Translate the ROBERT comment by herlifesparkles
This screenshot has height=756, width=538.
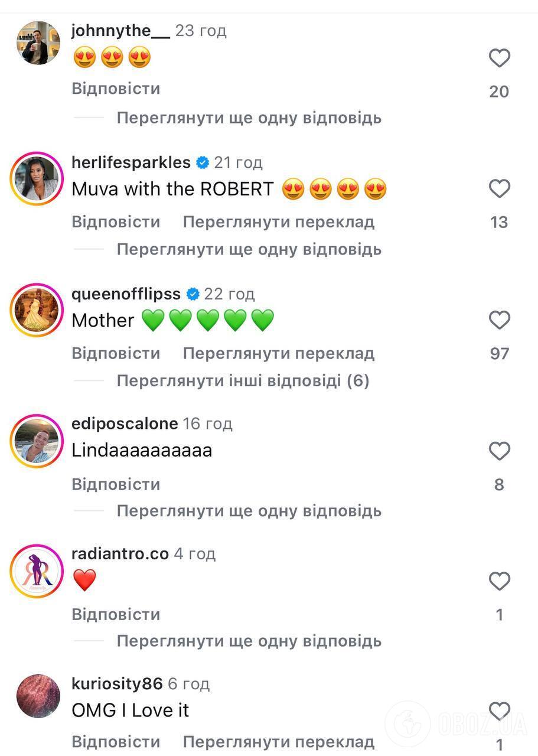[x=280, y=221]
